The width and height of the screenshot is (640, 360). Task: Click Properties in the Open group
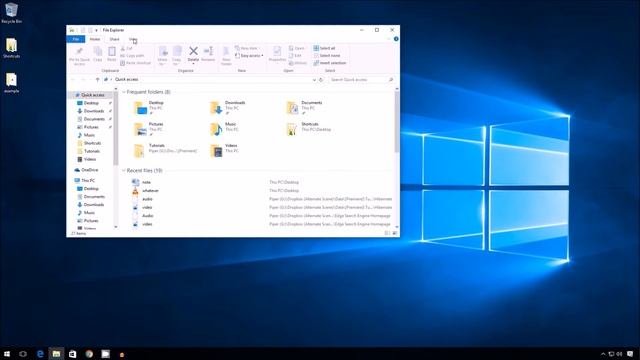pos(277,54)
